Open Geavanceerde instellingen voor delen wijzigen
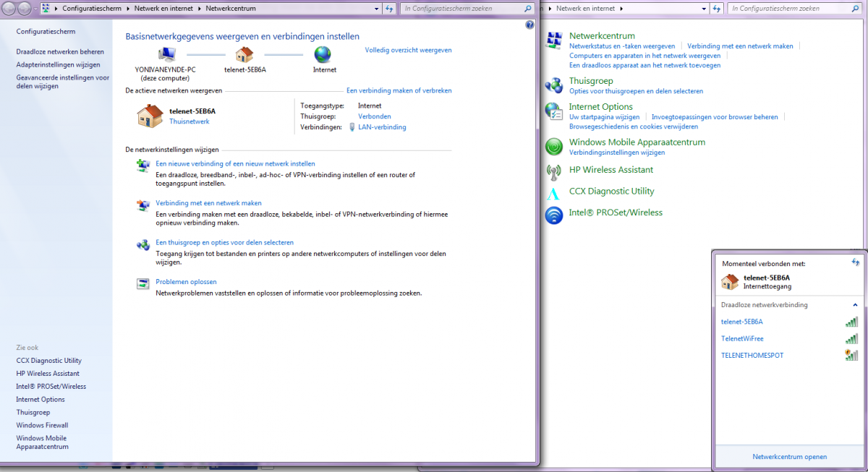The width and height of the screenshot is (868, 472). pos(63,82)
